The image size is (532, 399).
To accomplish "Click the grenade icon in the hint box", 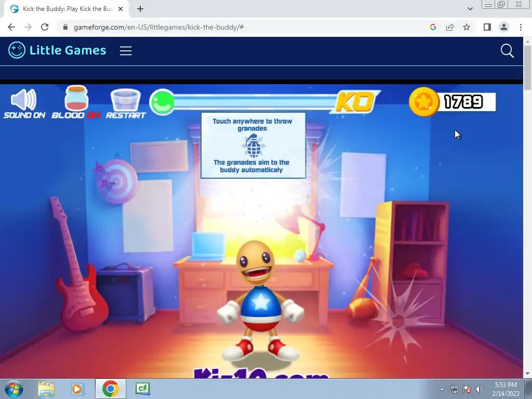I will point(253,145).
